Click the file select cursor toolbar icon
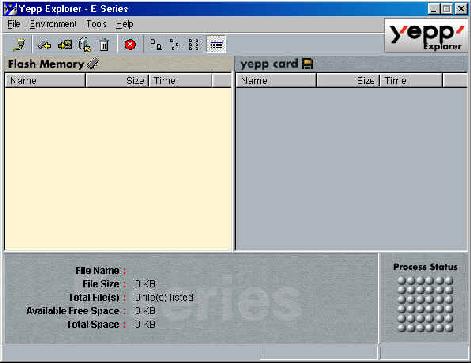Image resolution: width=471 pixels, height=363 pixels. [85, 44]
